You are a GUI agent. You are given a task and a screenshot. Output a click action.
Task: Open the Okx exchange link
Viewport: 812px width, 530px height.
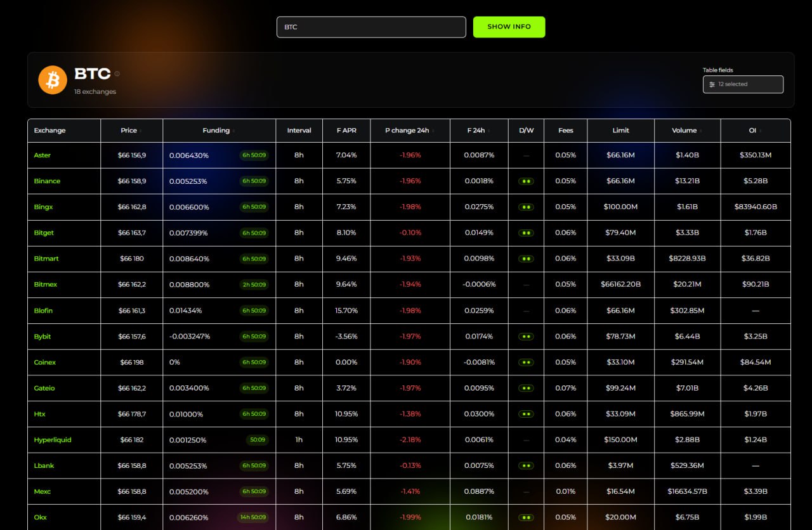[40, 517]
